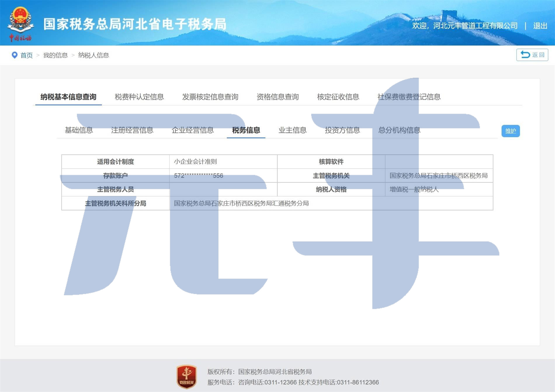Switch to 核定征收信息 tab
Viewport: 555px width, 392px height.
(x=338, y=97)
